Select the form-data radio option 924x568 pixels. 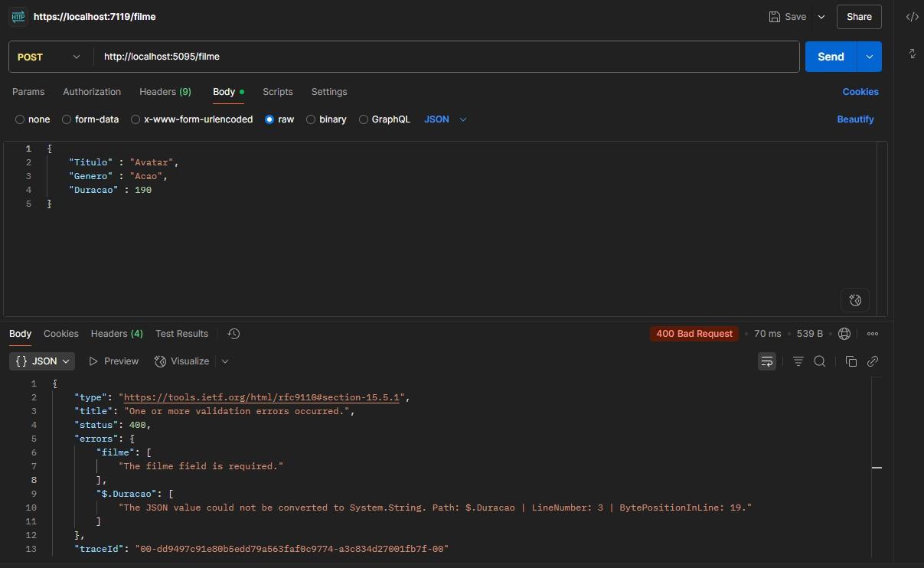pyautogui.click(x=67, y=119)
